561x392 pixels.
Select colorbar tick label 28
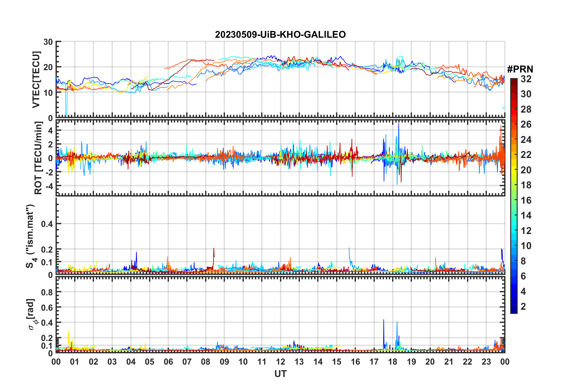526,109
